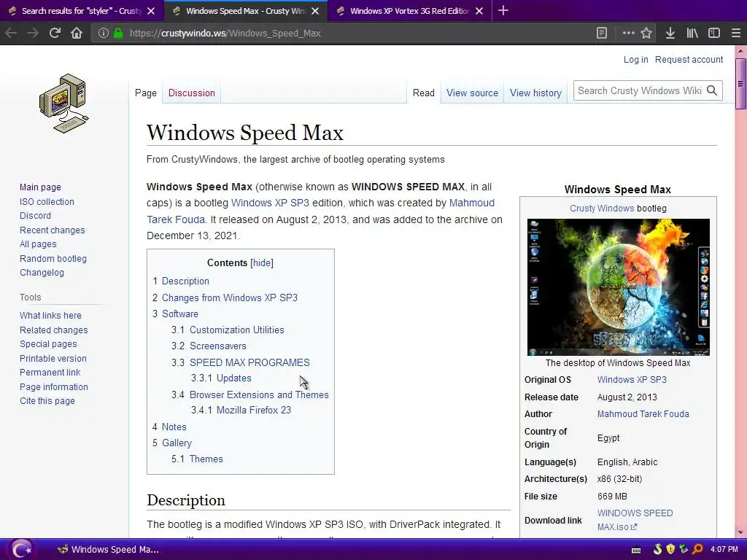Click the yellow shield tray icon

(671, 550)
